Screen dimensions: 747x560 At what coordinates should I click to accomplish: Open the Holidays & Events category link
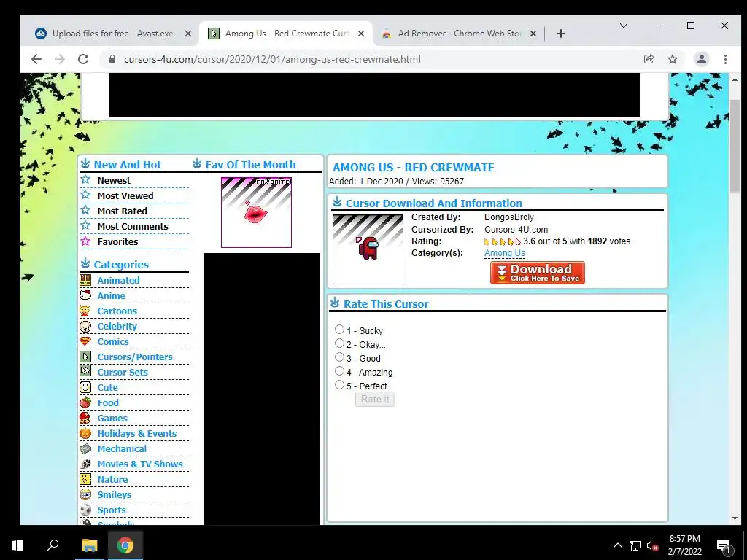click(x=137, y=433)
